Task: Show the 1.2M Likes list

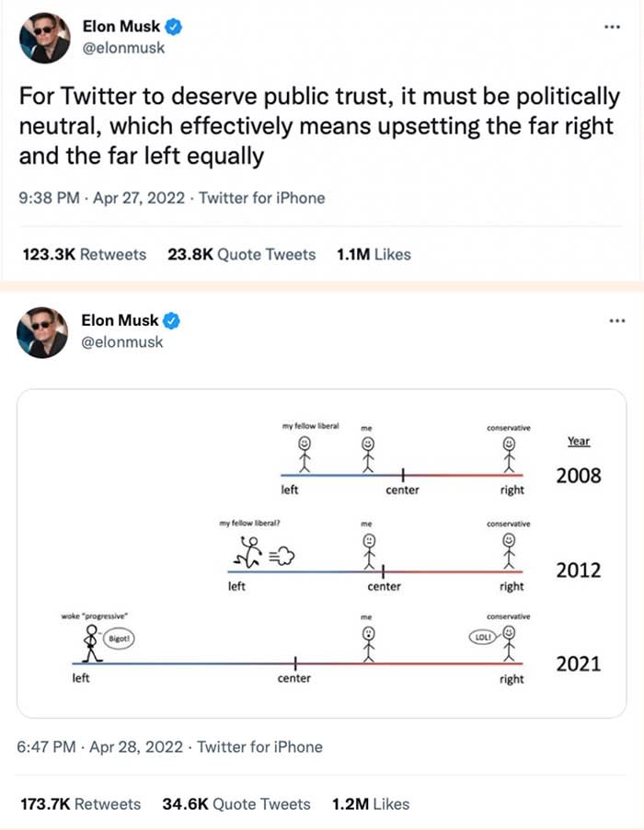Action: (x=371, y=803)
